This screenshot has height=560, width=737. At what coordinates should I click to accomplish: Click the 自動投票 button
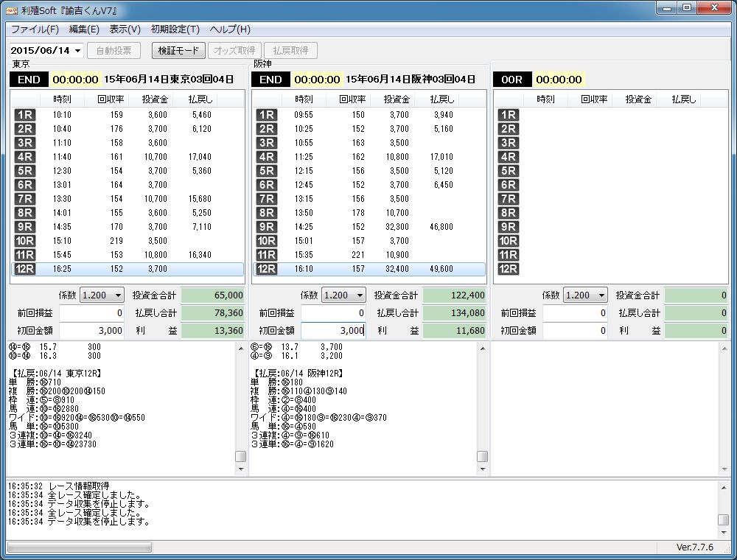coord(113,51)
